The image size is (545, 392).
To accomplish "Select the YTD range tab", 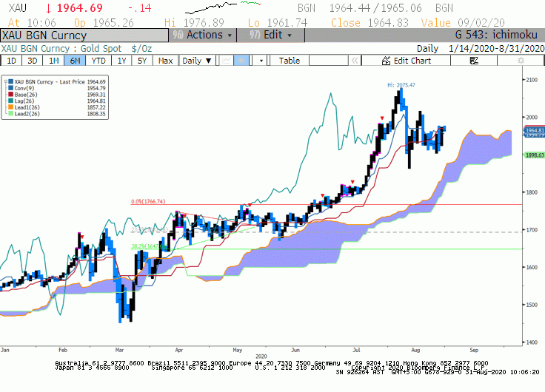I will tap(98, 61).
